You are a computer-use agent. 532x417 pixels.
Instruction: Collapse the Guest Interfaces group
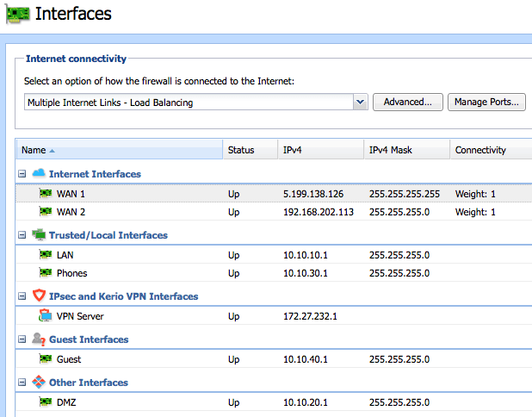(x=22, y=339)
